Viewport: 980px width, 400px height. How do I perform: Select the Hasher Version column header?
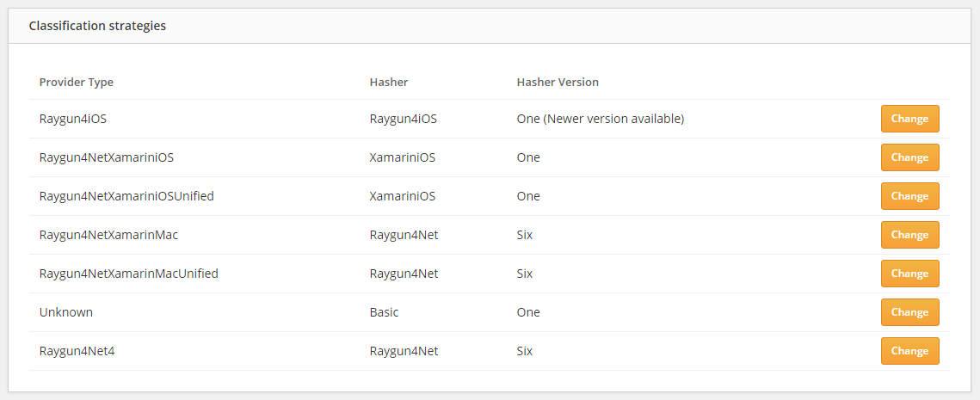558,83
